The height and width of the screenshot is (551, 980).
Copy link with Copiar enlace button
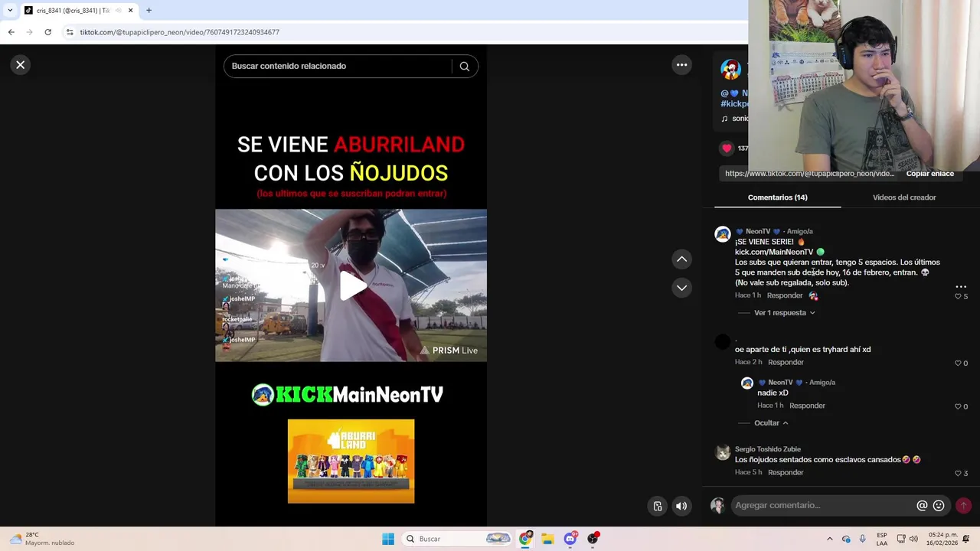pyautogui.click(x=929, y=174)
